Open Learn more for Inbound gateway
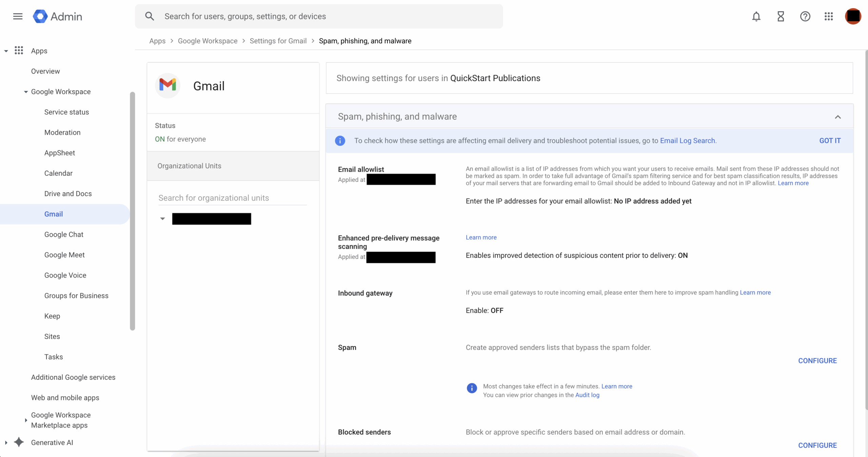The height and width of the screenshot is (457, 868). click(x=755, y=292)
